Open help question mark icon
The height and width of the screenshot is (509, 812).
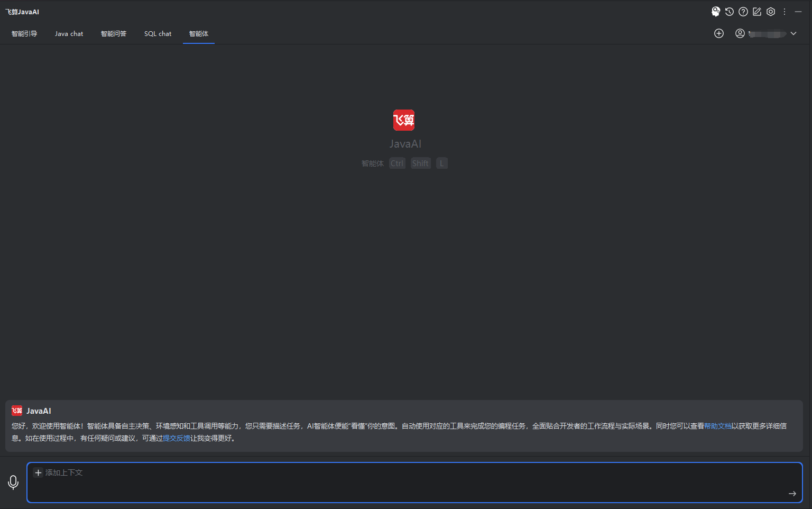[x=743, y=12]
